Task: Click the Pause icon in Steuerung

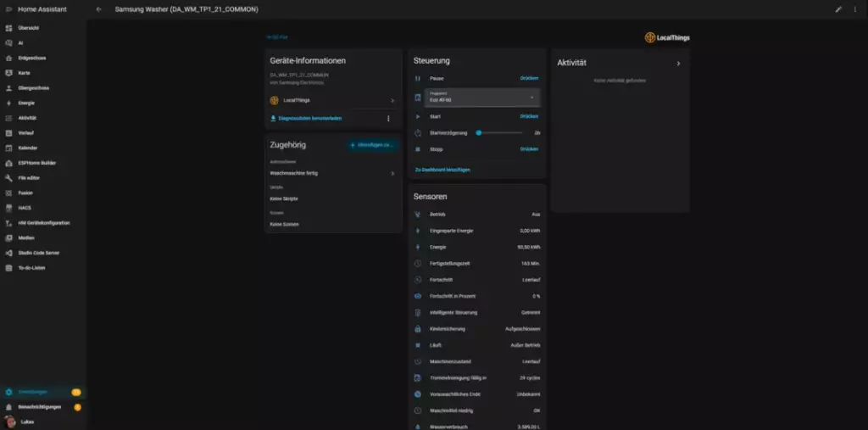Action: click(418, 79)
